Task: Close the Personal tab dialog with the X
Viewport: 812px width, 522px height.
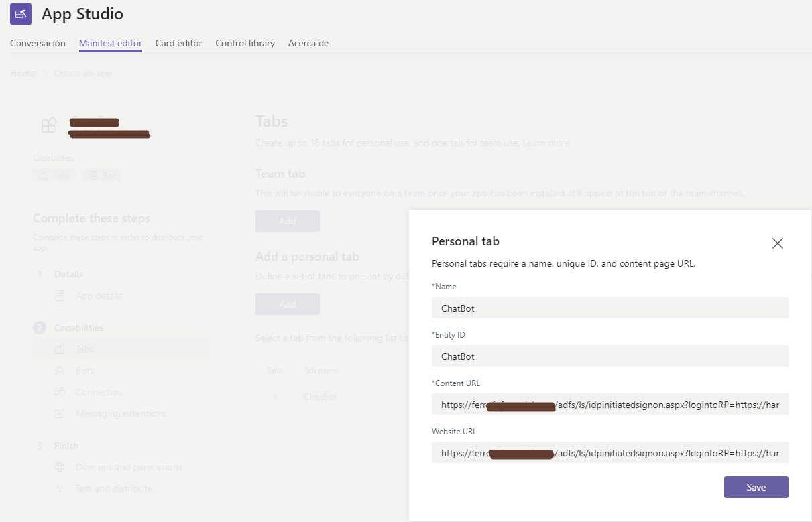Action: [777, 243]
